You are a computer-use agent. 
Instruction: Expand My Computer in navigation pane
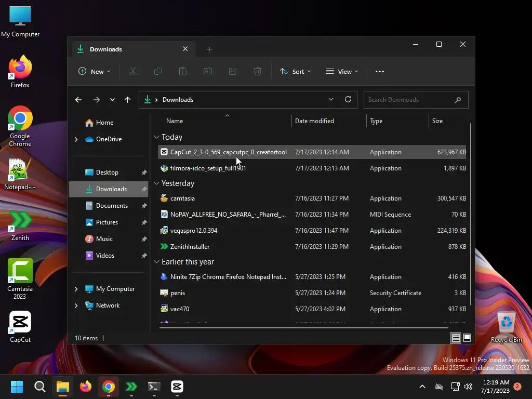coord(76,289)
